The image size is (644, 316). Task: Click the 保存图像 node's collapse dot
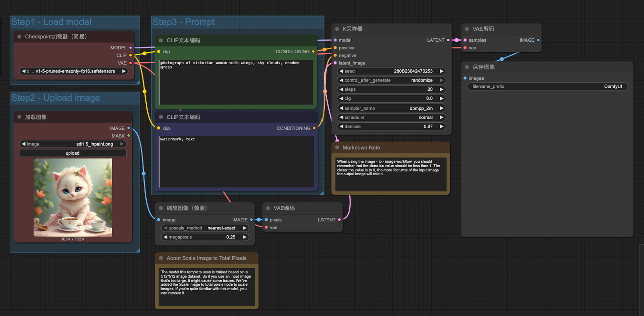point(466,67)
